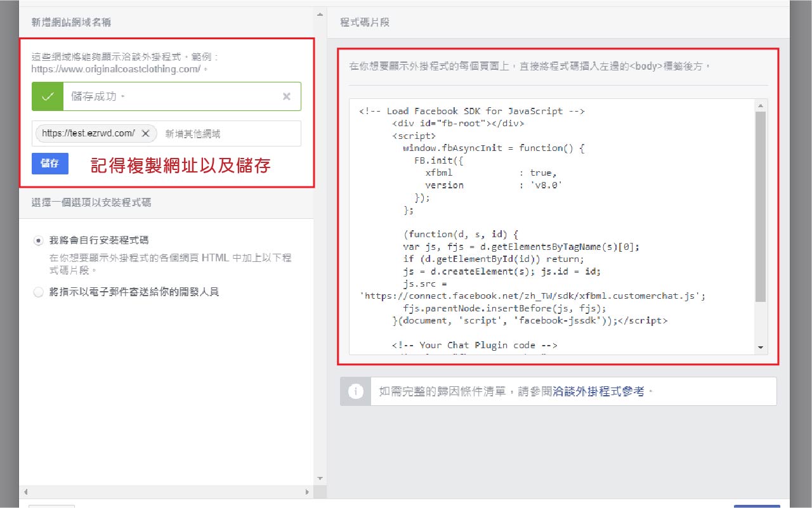The height and width of the screenshot is (508, 812).
Task: Click the div id="fb-root" code line
Action: coord(458,123)
